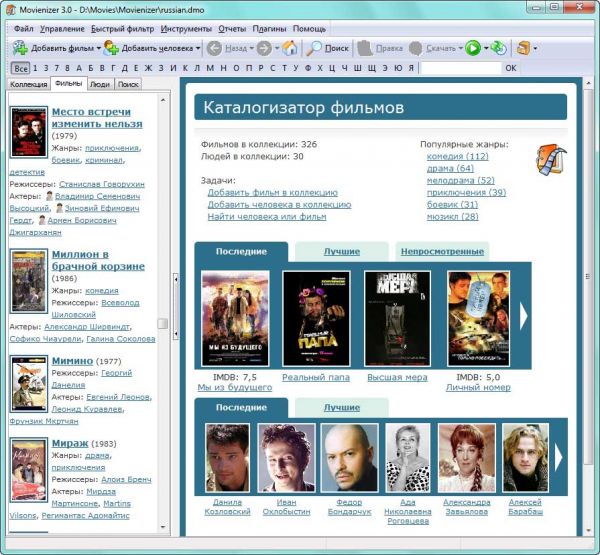Screen dimensions: 600x555
Task: Open dropdown next to the catalog book icon
Action: [x=535, y=48]
